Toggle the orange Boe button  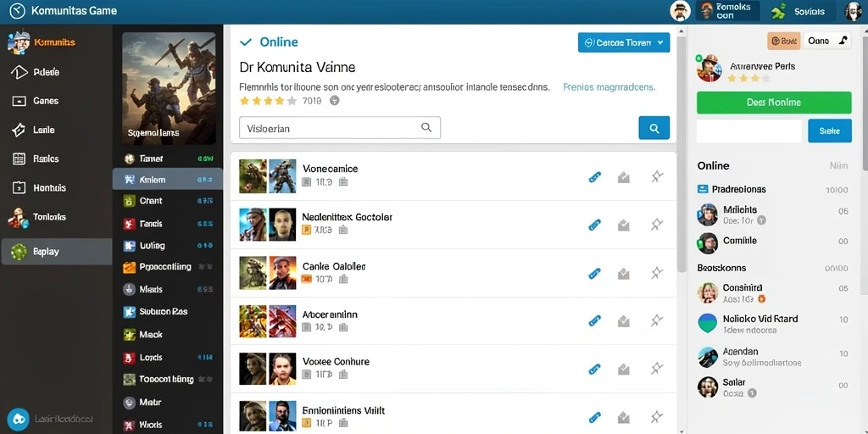[783, 41]
